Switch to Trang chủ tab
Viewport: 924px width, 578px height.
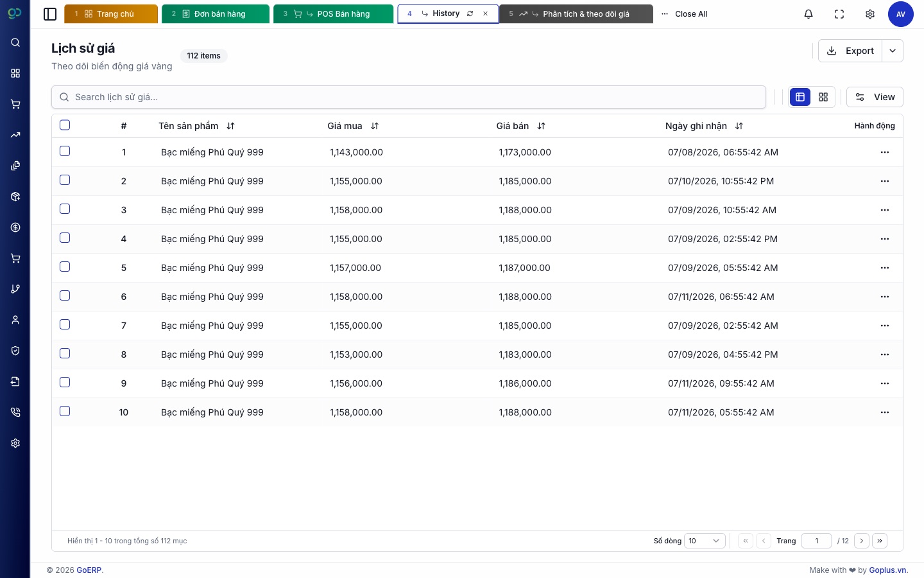click(x=111, y=14)
